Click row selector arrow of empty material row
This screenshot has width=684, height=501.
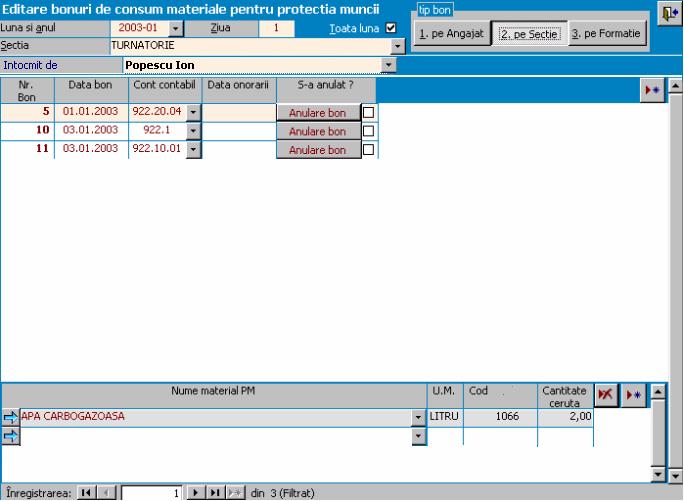point(10,436)
